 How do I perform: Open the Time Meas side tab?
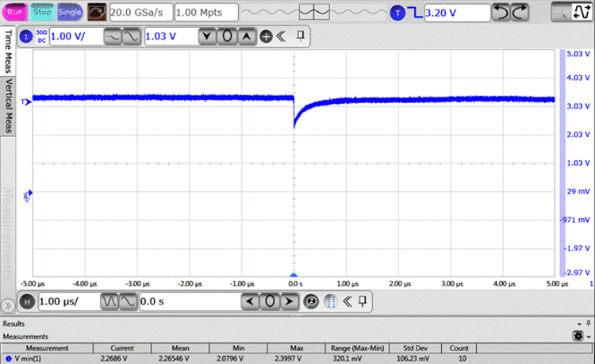tap(8, 52)
